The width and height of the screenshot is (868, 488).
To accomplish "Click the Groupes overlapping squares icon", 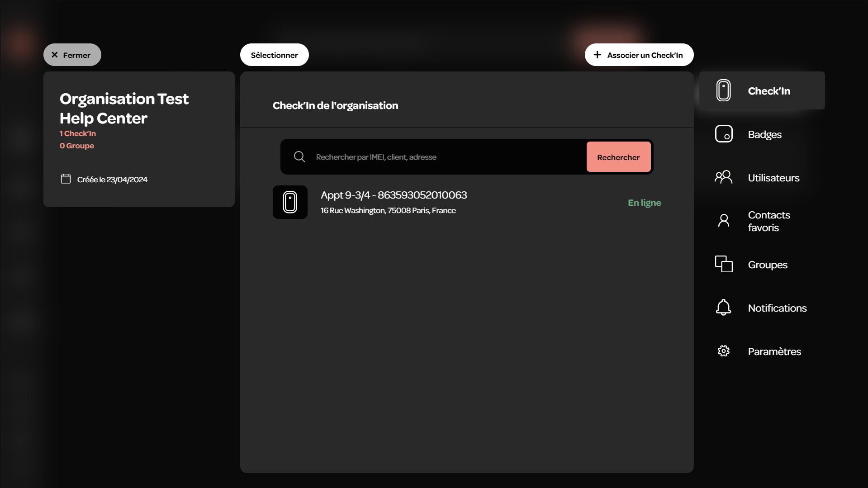I will point(724,264).
